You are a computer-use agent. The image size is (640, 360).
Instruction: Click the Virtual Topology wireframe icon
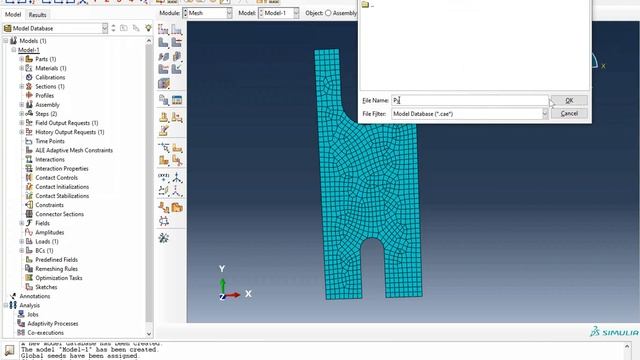click(x=164, y=221)
